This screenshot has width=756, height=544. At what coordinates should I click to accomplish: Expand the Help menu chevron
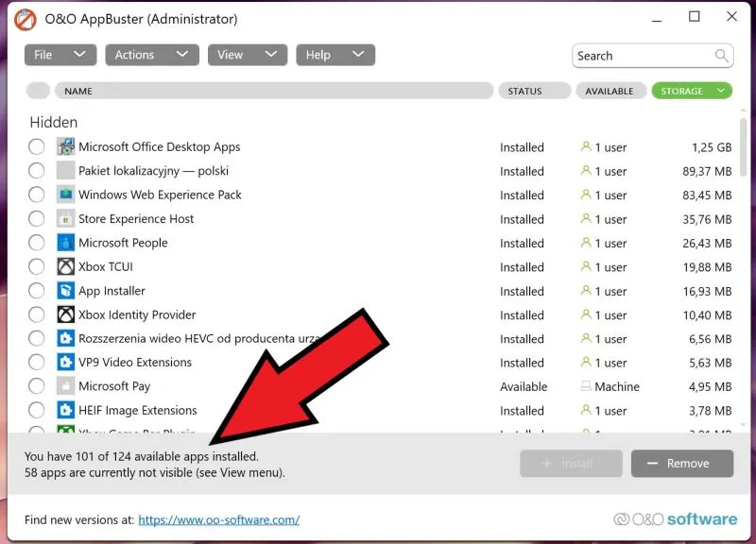pos(357,55)
